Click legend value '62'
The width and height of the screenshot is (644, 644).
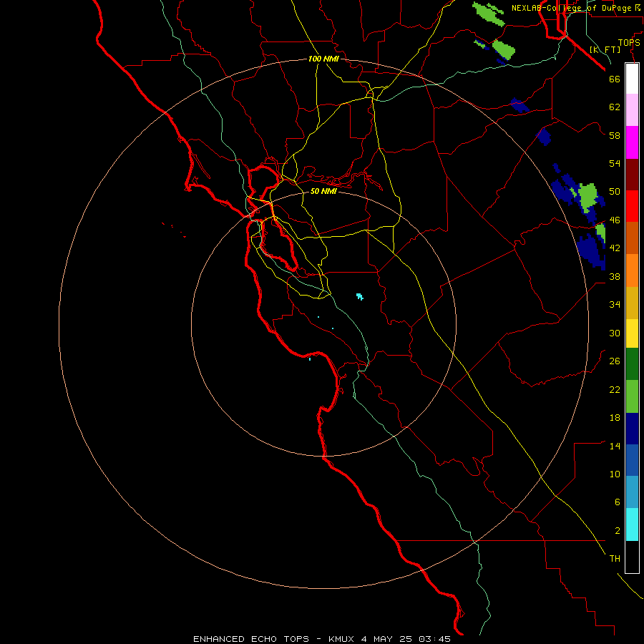(x=615, y=107)
